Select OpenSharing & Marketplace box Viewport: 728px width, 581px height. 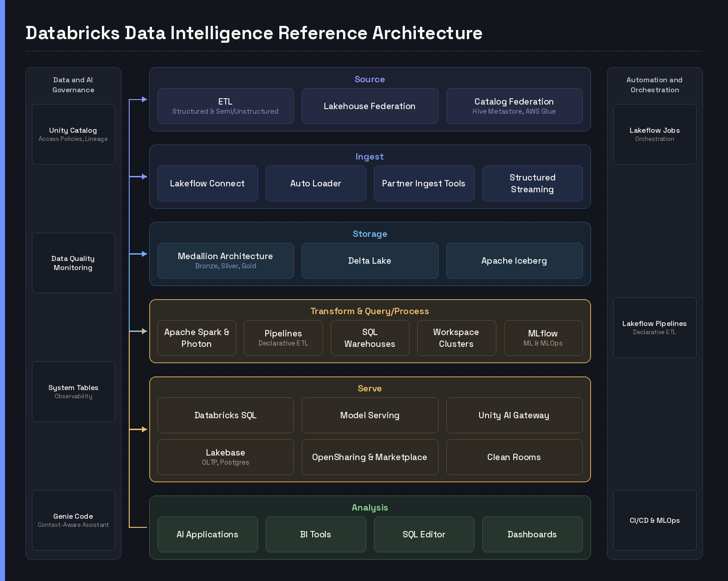pyautogui.click(x=370, y=457)
